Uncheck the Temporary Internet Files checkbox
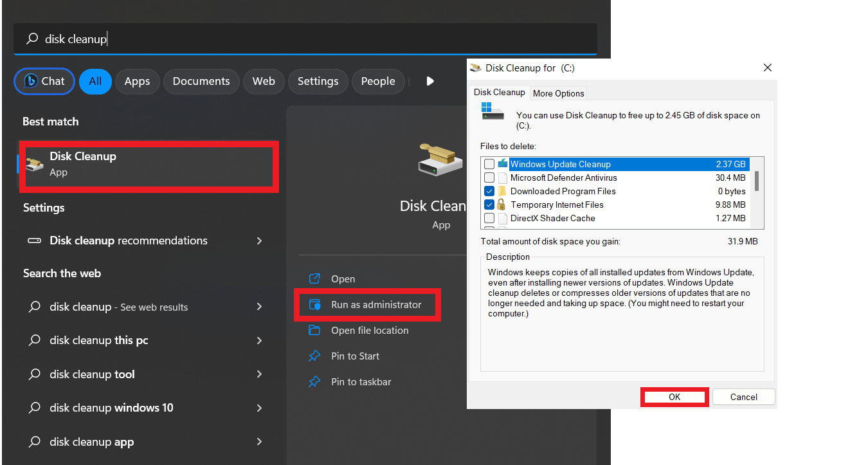The image size is (868, 465). point(489,205)
